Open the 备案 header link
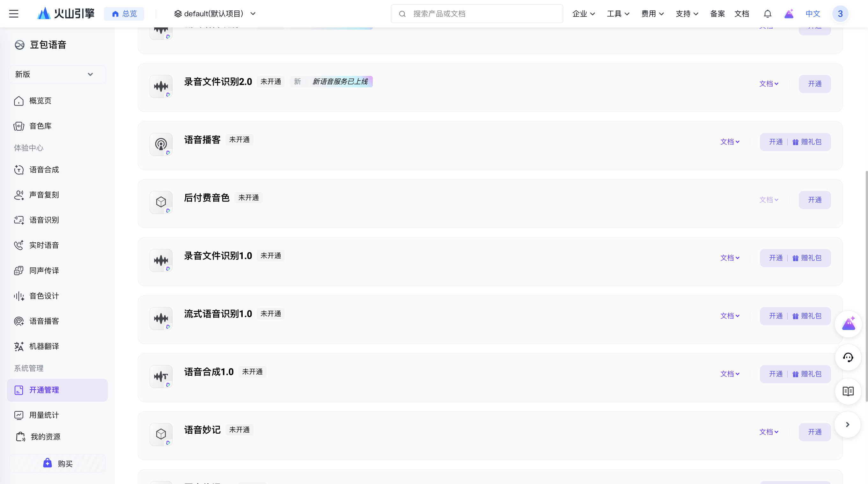This screenshot has height=484, width=868. point(717,14)
